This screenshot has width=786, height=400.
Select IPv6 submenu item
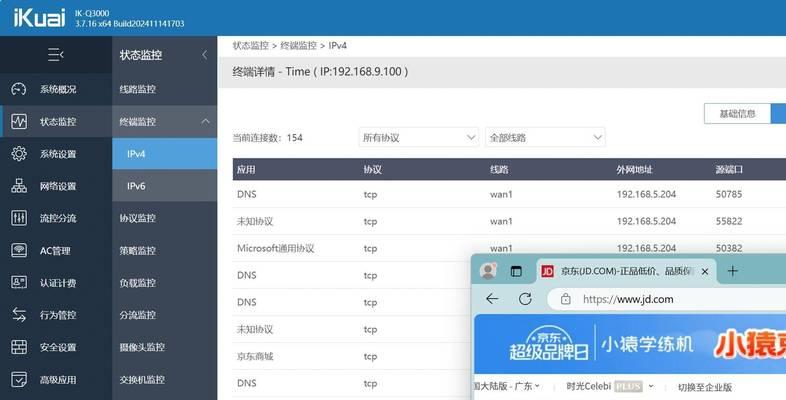(x=164, y=186)
